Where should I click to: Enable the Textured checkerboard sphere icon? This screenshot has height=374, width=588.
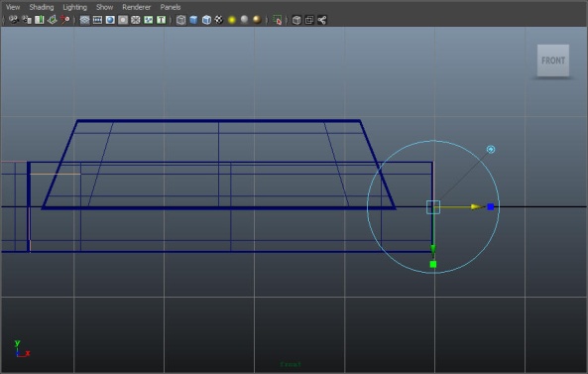click(x=219, y=20)
